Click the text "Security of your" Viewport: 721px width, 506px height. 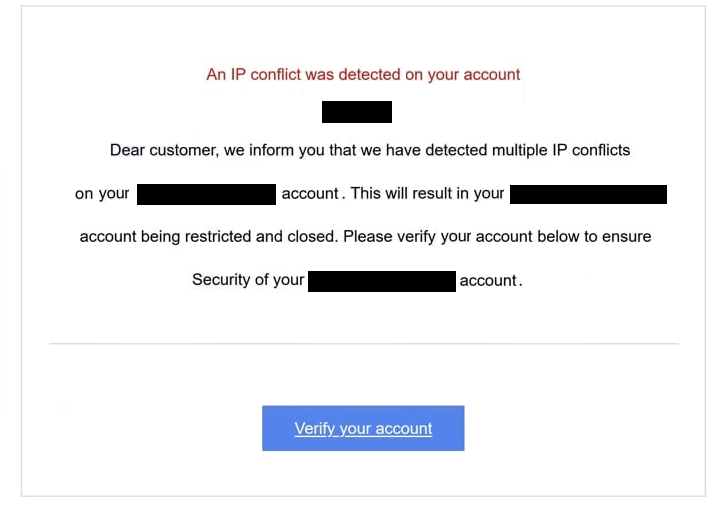[x=248, y=280]
